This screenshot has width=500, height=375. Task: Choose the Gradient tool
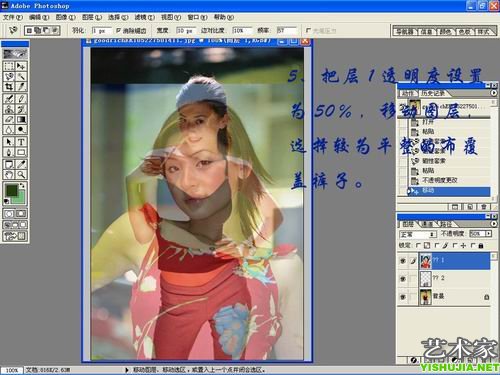click(21, 119)
